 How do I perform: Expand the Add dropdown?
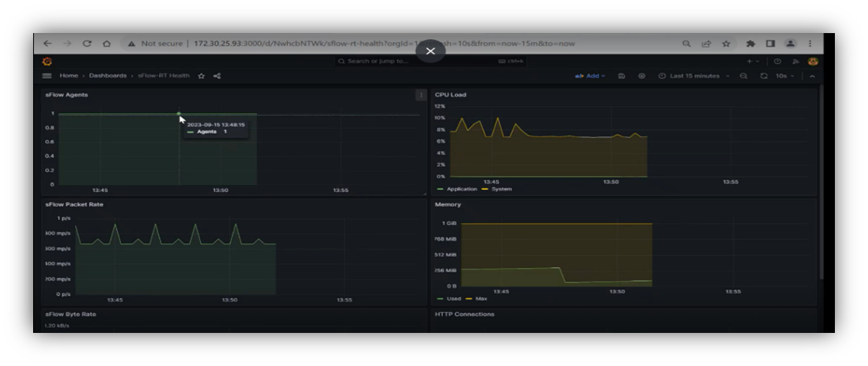591,76
